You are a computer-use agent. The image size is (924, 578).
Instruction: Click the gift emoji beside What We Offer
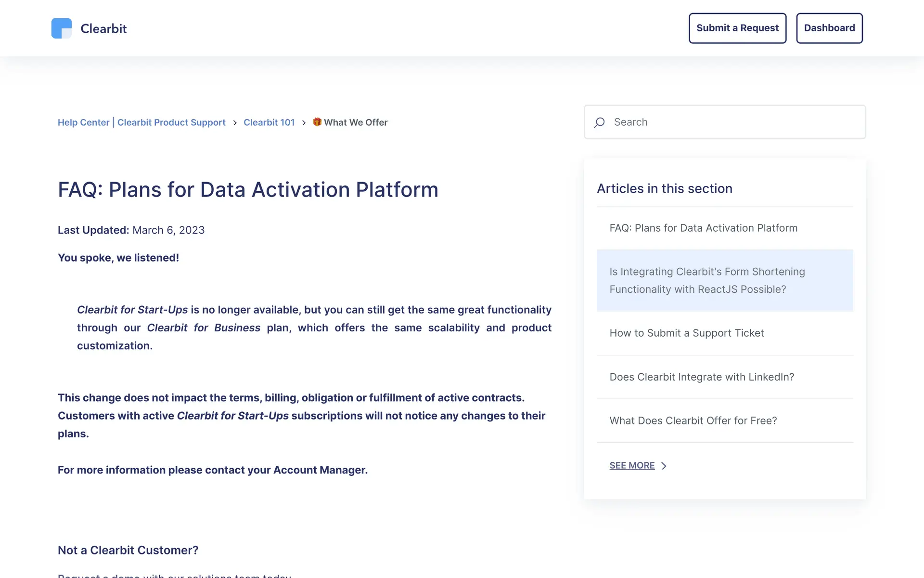[317, 122]
